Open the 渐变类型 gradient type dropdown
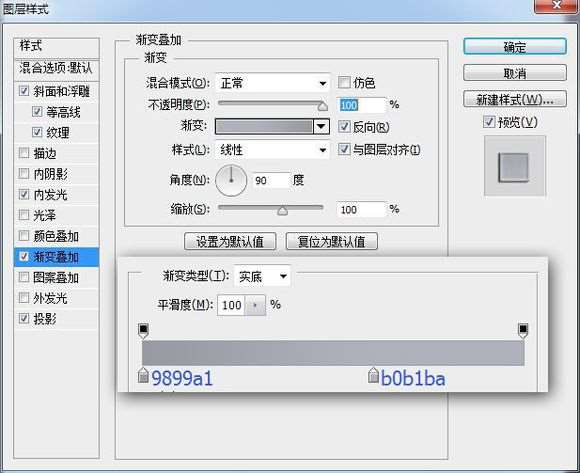 (262, 276)
